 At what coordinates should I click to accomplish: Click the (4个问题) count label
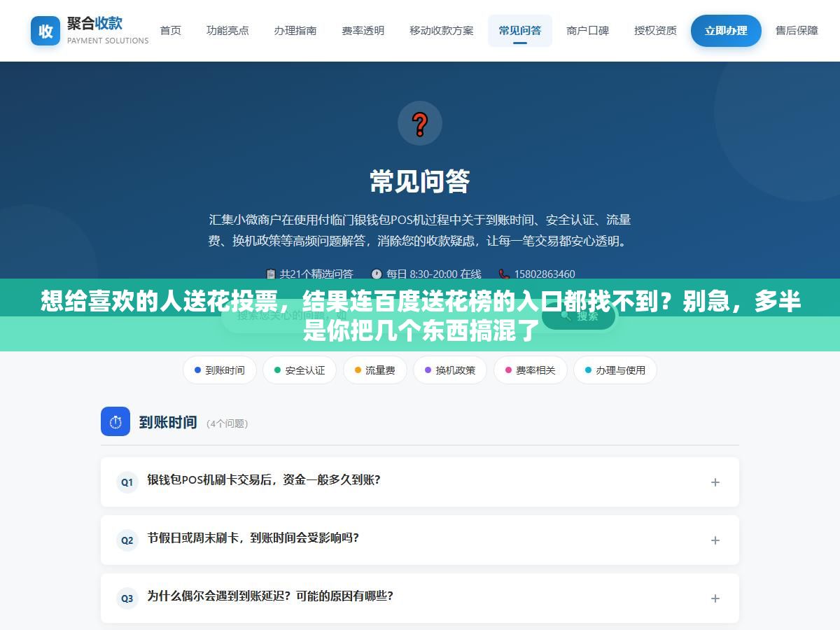[x=227, y=423]
